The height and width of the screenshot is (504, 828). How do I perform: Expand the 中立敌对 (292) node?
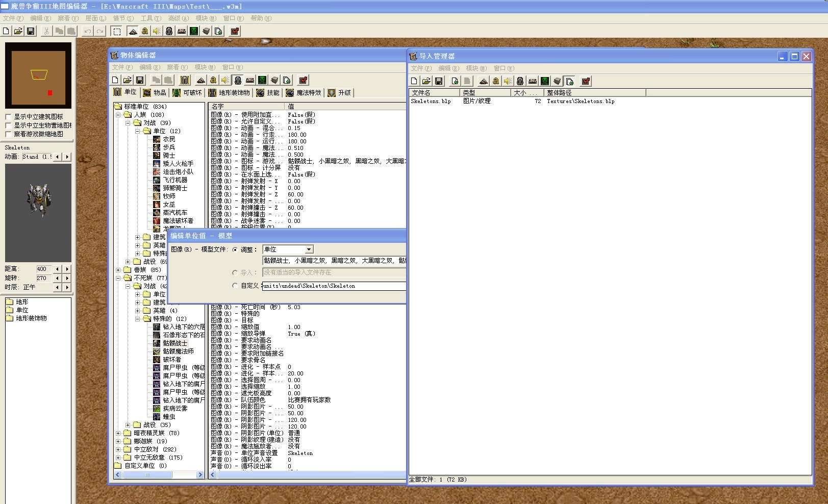[118, 449]
